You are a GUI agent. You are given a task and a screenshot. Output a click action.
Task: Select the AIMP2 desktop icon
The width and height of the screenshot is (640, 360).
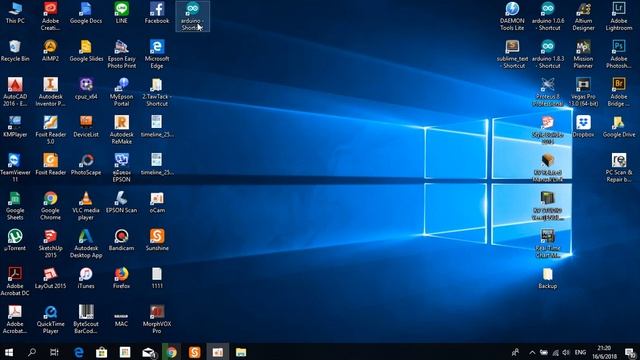click(50, 51)
